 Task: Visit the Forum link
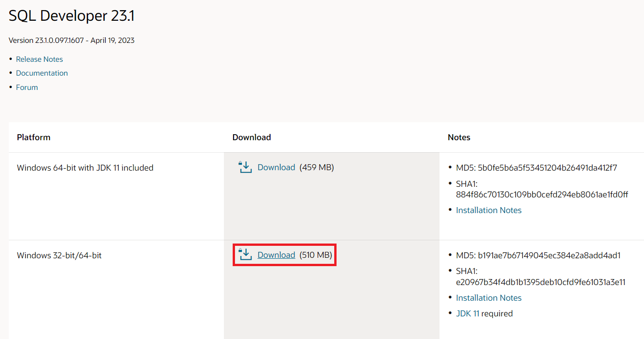coord(27,87)
